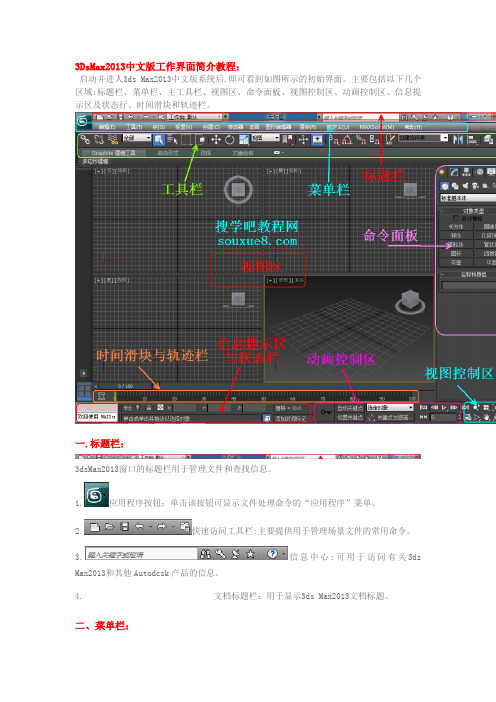Open the 渲染(R) menu

click(x=308, y=127)
